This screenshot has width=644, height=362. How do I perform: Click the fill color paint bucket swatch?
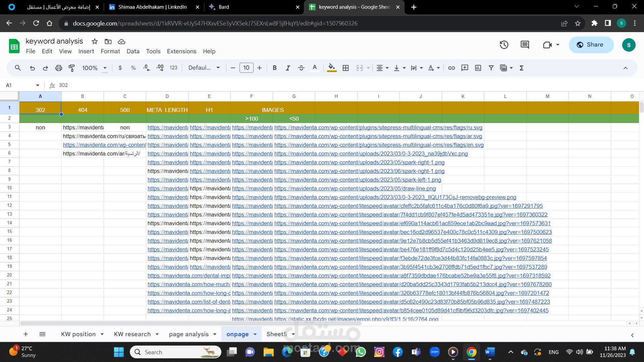[x=331, y=68]
